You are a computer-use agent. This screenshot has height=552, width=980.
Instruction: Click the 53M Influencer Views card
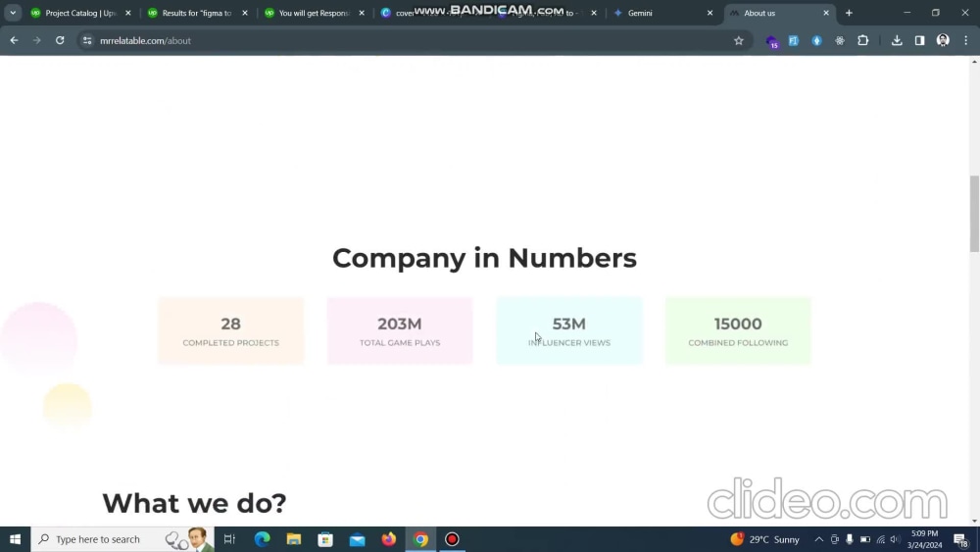point(569,330)
